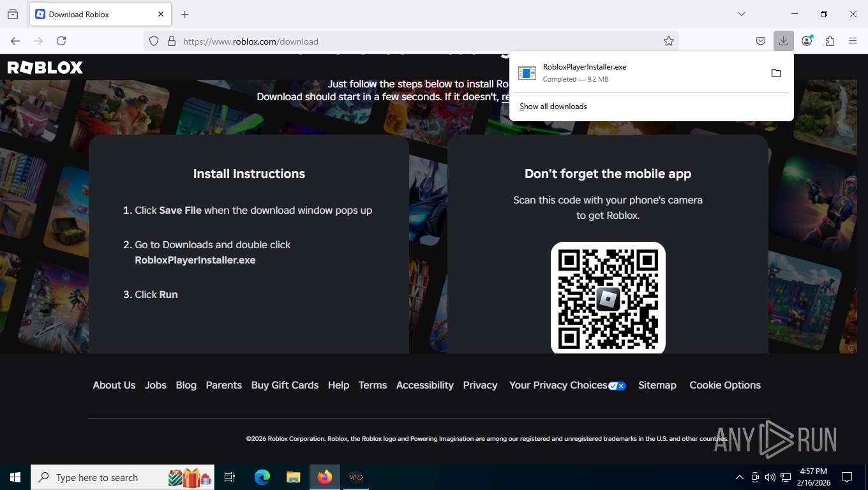
Task: Click the mobile app QR code
Action: coord(608,297)
